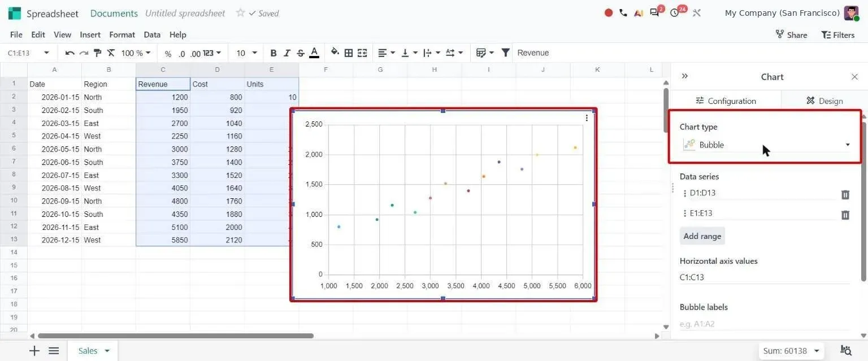Open the all sheets list icon
Screen dimensions: 868x361
click(54, 351)
